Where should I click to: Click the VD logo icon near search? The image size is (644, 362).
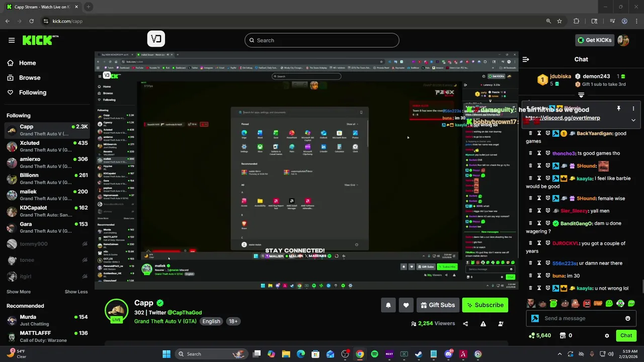click(x=156, y=39)
